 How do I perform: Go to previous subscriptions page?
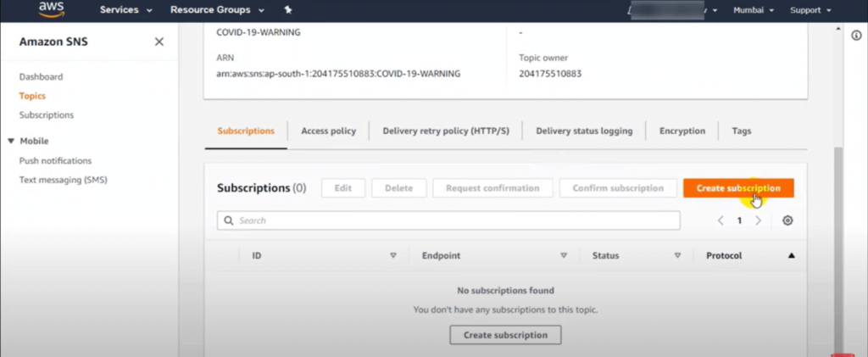coord(721,220)
